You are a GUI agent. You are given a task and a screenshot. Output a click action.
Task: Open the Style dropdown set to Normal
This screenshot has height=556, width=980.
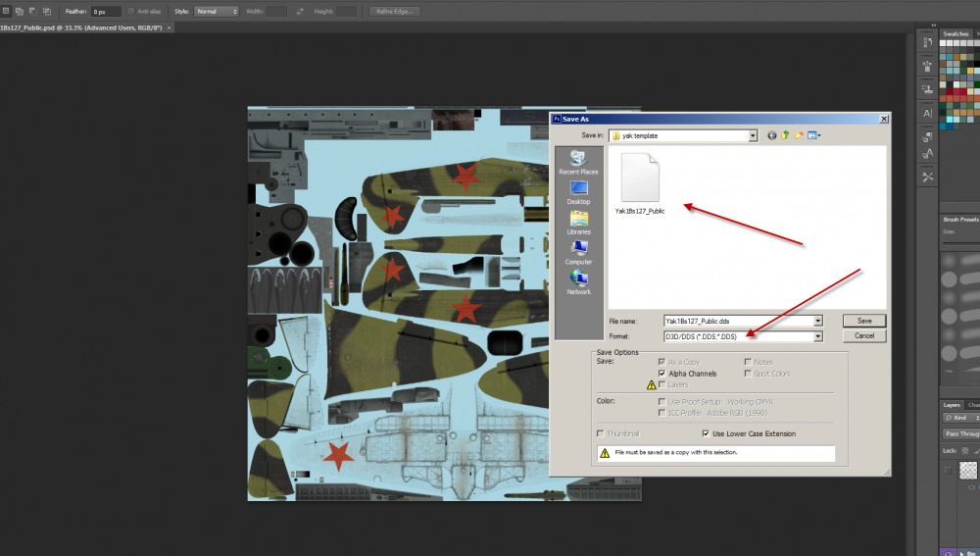[216, 11]
